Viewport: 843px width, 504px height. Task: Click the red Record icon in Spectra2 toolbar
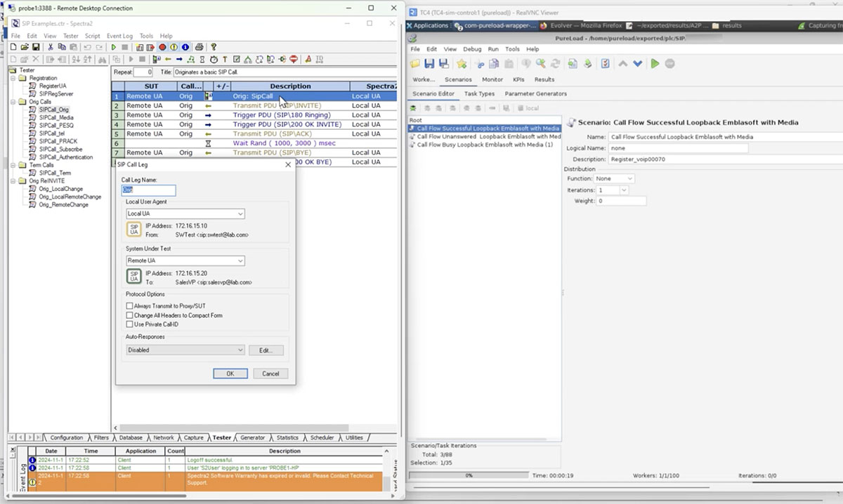(x=162, y=48)
